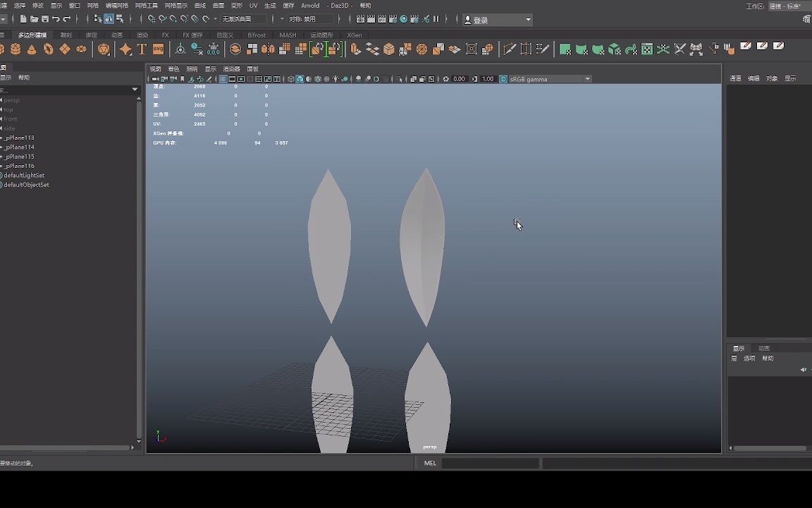Select defaultLightSet in the outliner
The width and height of the screenshot is (812, 508).
[24, 175]
